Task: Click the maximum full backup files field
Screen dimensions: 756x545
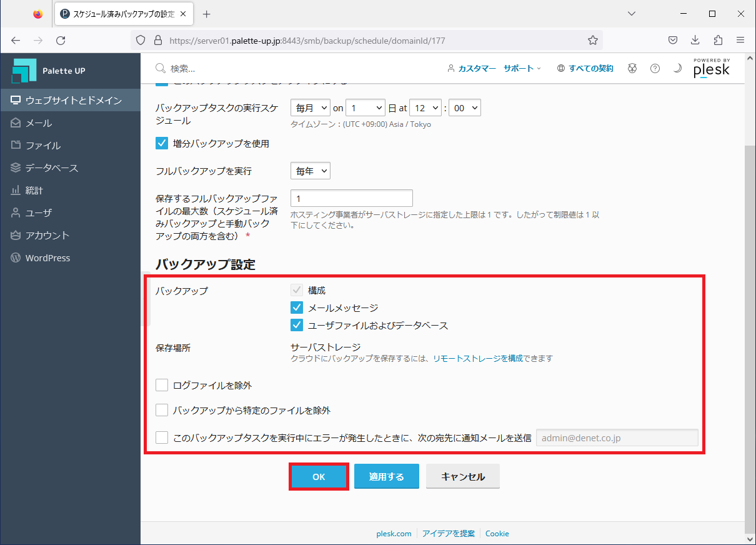Action: (x=352, y=198)
